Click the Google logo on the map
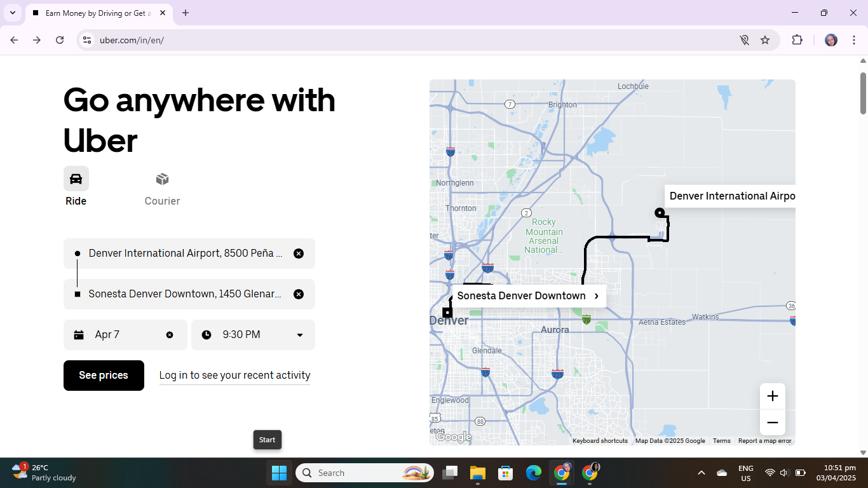The height and width of the screenshot is (488, 868). pyautogui.click(x=453, y=437)
